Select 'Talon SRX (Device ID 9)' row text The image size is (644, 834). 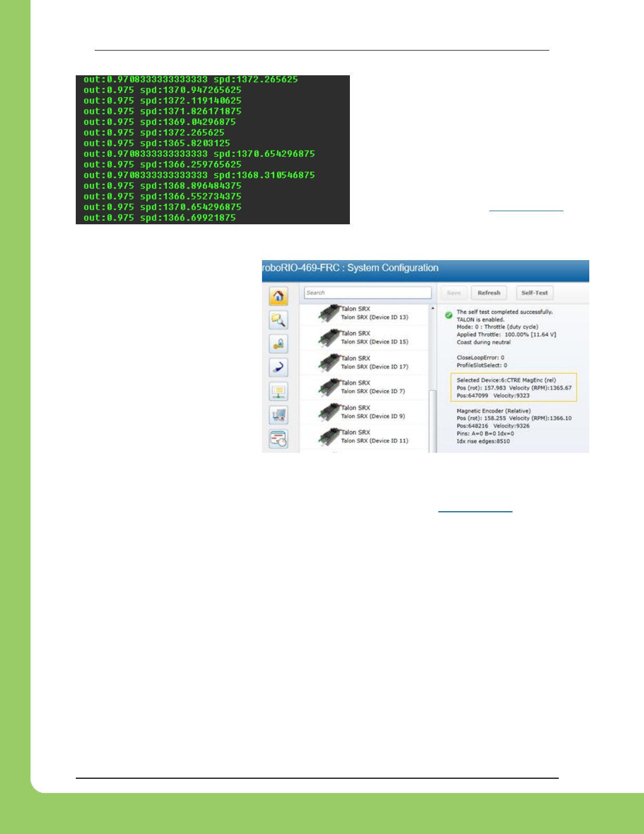(x=373, y=416)
